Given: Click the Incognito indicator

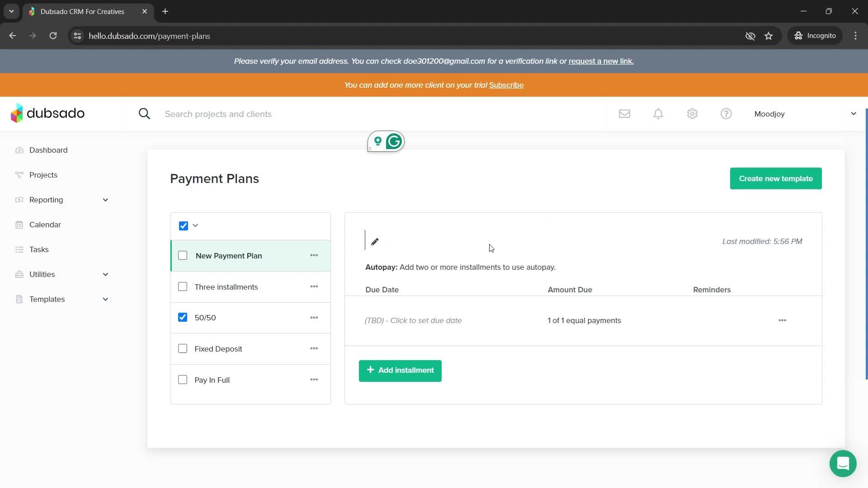Looking at the screenshot, I should (815, 36).
